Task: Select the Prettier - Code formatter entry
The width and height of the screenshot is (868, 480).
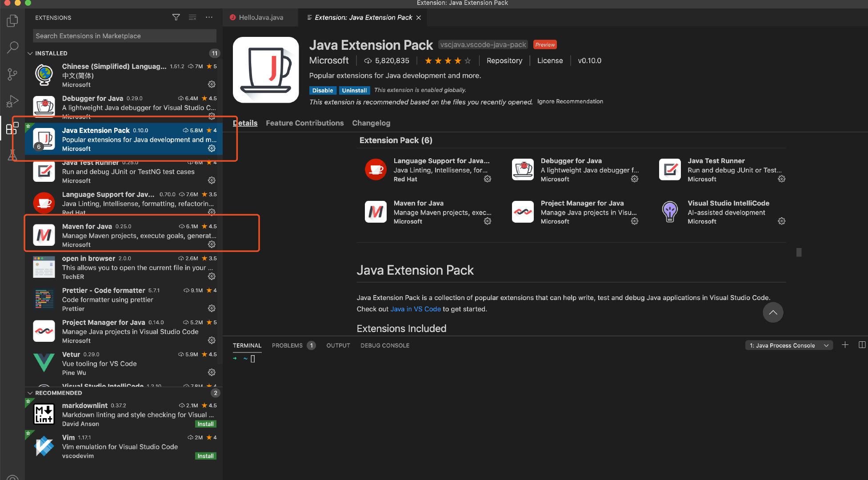Action: 124,299
